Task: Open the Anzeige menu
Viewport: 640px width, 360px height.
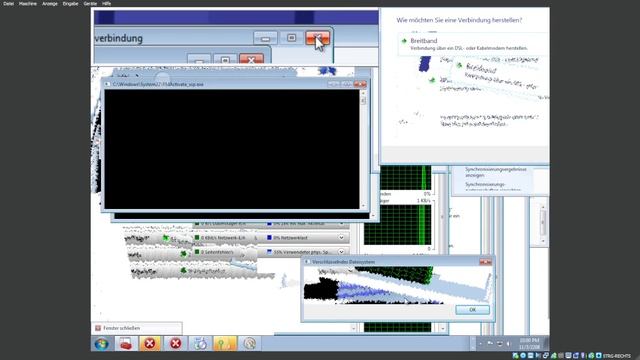Action: 50,3
